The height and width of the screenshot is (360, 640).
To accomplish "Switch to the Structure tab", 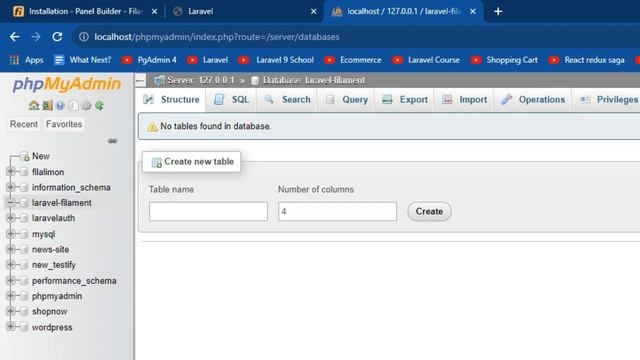I will (171, 100).
